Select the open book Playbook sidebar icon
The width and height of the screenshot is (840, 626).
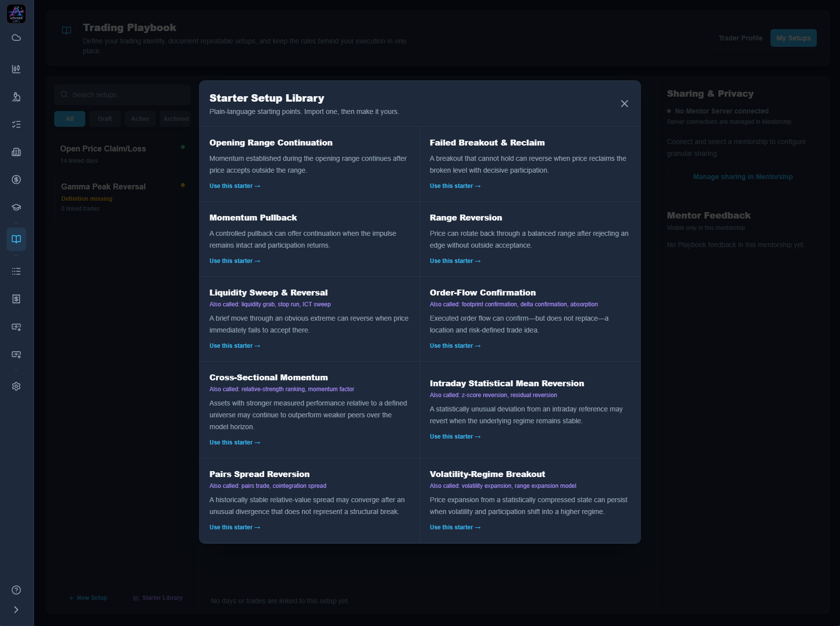point(16,239)
